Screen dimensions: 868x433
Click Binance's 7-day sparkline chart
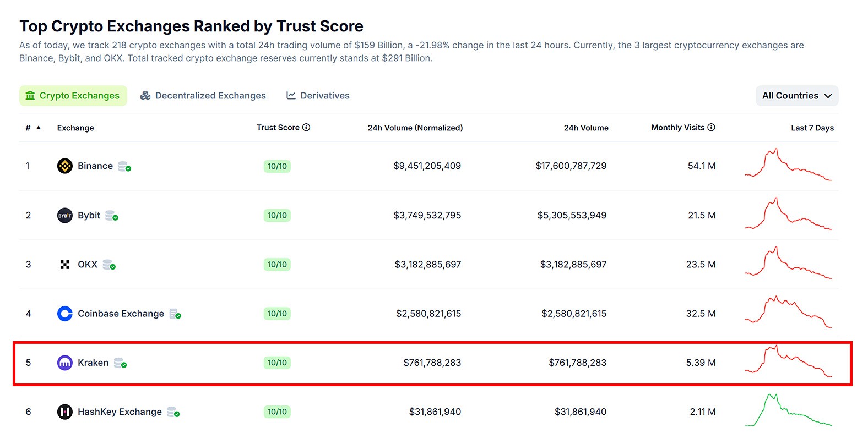tap(788, 165)
